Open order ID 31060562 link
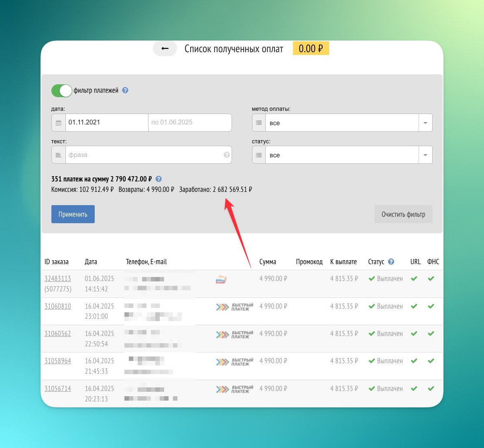The image size is (484, 448). 58,334
